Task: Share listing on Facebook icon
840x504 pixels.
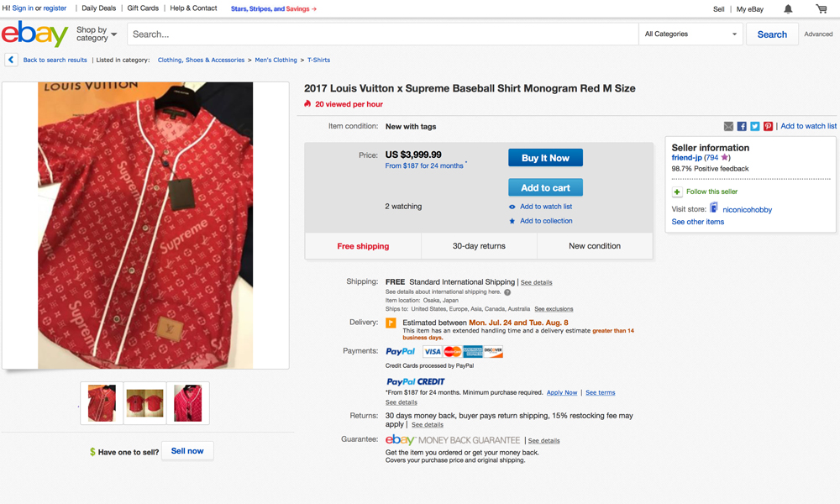Action: tap(742, 126)
